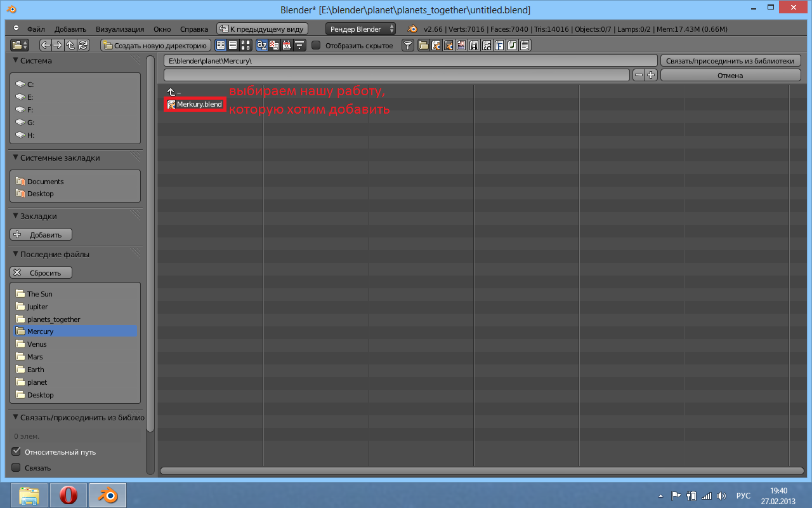
Task: Toggle showing movie files filter
Action: 474,45
